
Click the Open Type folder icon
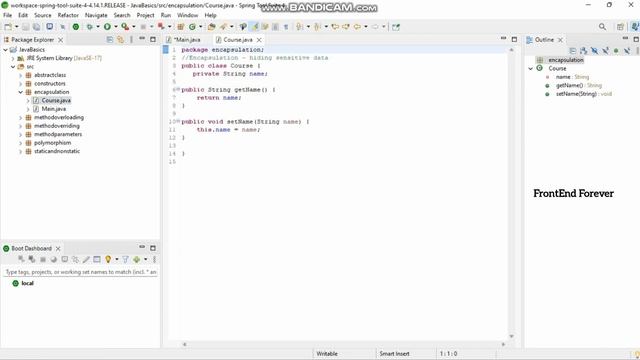coord(211,27)
